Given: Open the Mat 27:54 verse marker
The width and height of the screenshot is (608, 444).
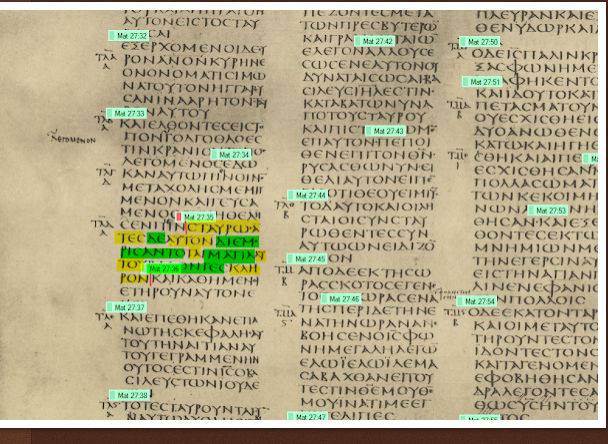Looking at the screenshot, I should 476,301.
